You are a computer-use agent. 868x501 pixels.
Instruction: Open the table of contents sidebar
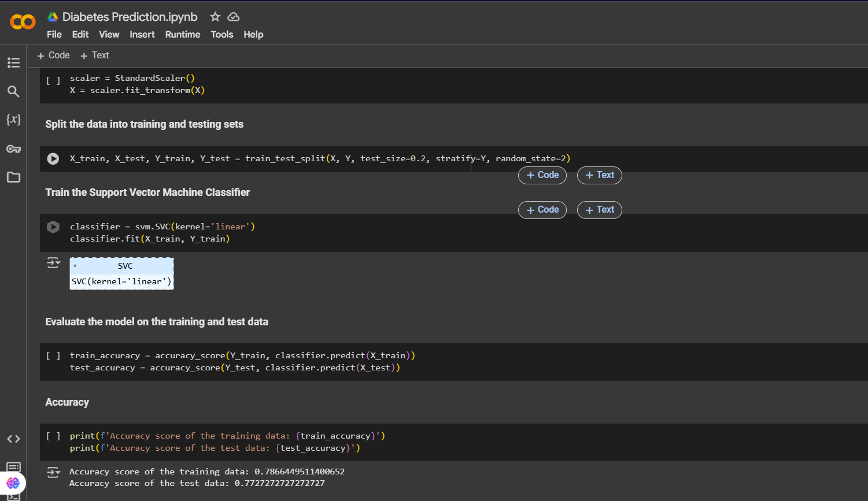coord(13,62)
